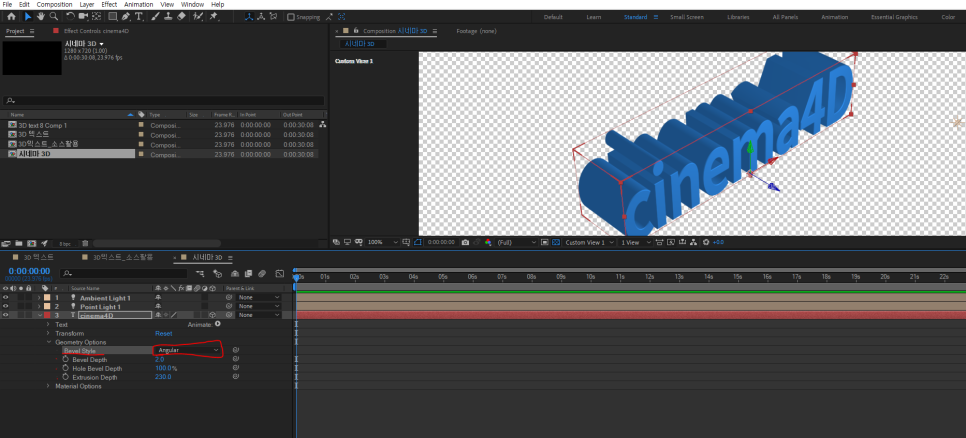This screenshot has height=438, width=966.
Task: Open the parent dropdown for Ambient Light 1
Action: tap(259, 298)
